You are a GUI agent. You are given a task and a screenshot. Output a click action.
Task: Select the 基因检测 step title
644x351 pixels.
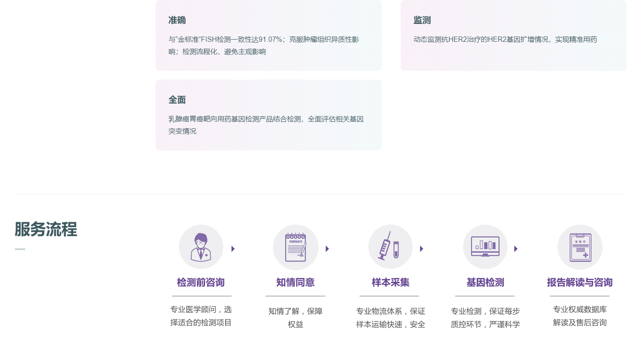coord(485,283)
